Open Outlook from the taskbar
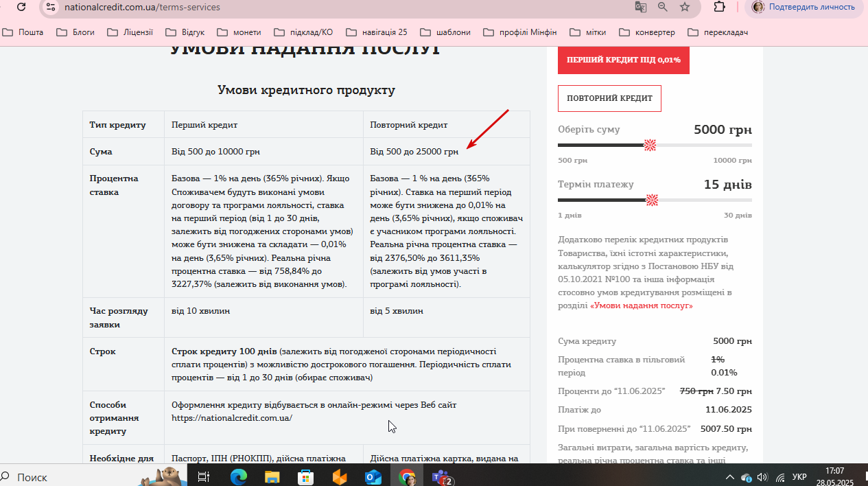Image resolution: width=868 pixels, height=486 pixels. (x=373, y=477)
